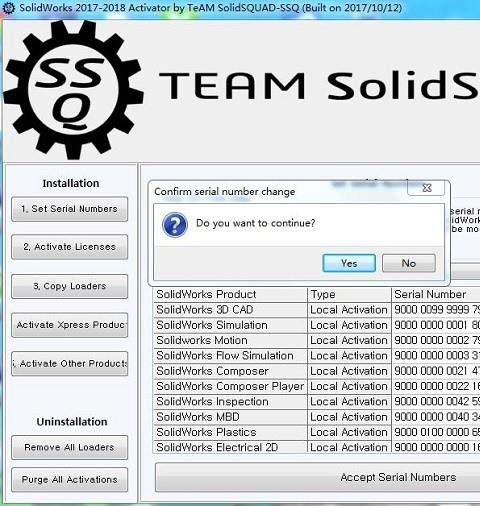Select the SolidWorks Composer product cell
Image resolution: width=480 pixels, height=506 pixels.
(x=230, y=371)
